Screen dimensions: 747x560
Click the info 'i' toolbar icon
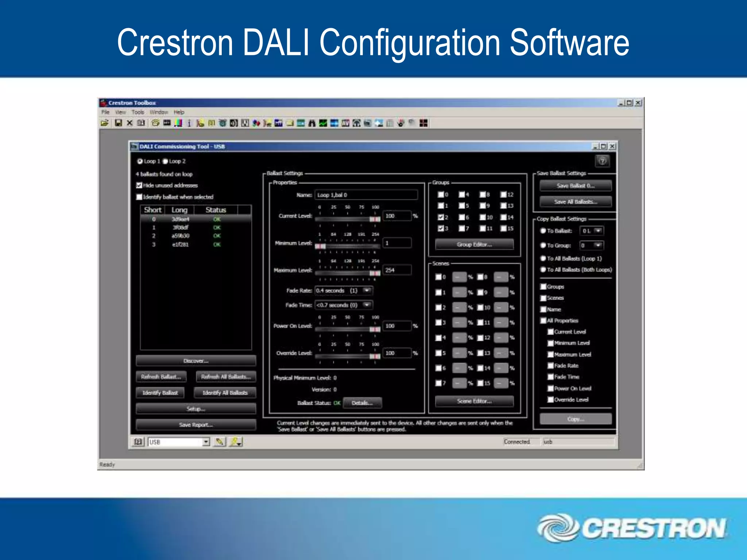click(x=189, y=123)
